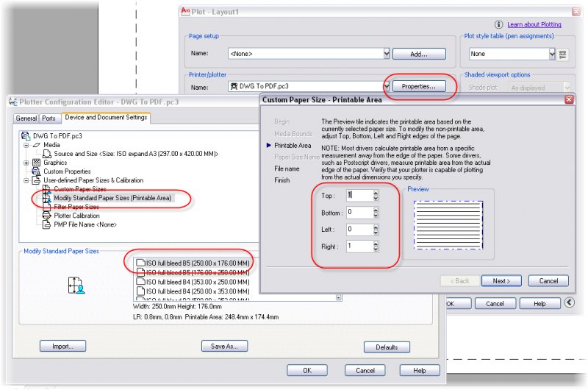The height and width of the screenshot is (390, 588).
Task: Click the plotter icon in printer name field
Action: (x=234, y=86)
